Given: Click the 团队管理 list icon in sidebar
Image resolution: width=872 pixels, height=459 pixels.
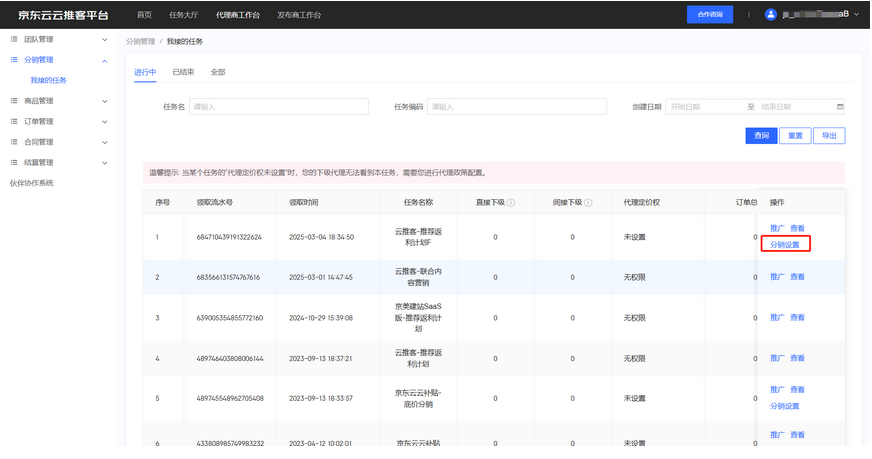Looking at the screenshot, I should coord(14,39).
